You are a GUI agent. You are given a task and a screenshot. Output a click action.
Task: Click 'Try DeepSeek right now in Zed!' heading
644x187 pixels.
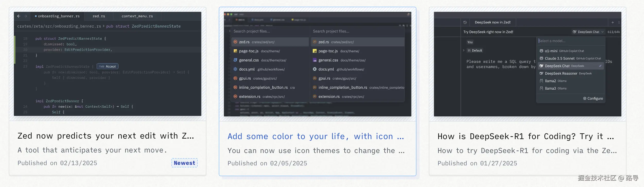pos(488,32)
